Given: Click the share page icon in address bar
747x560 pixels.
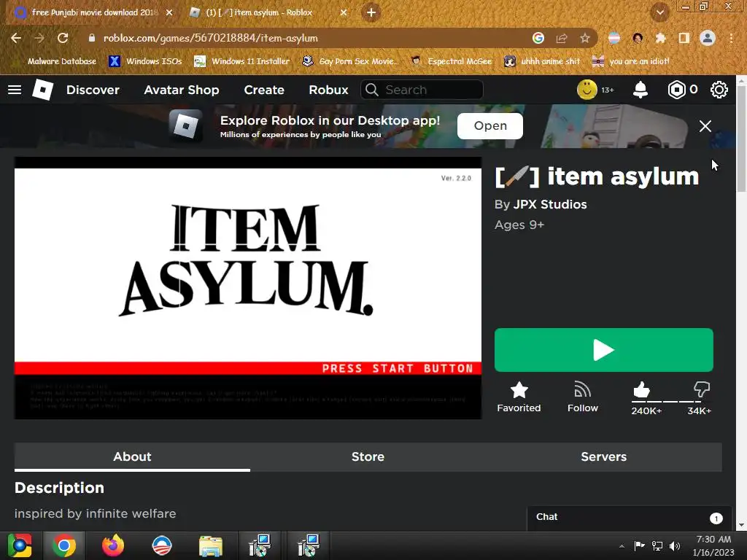Looking at the screenshot, I should pos(562,38).
